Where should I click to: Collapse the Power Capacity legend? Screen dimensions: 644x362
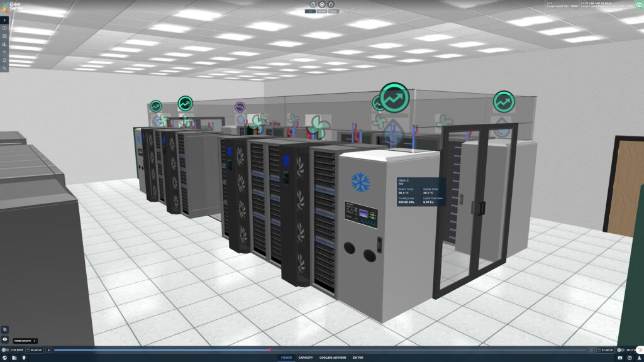35,341
